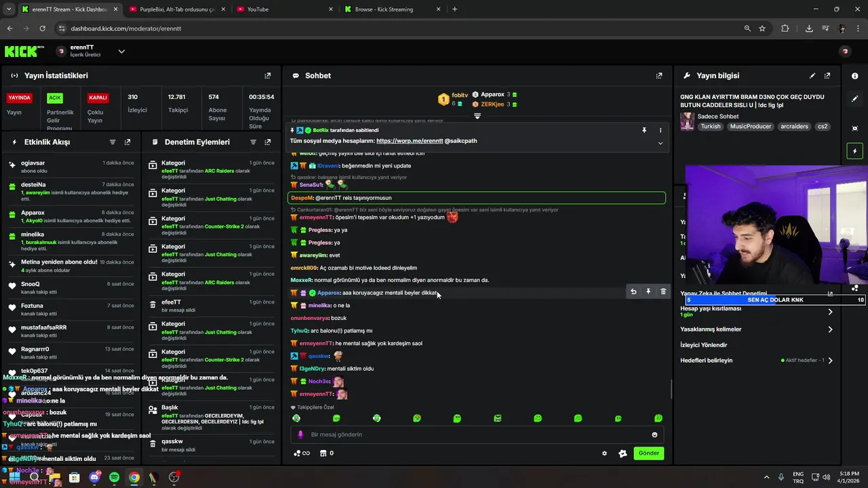868x488 pixels.
Task: Open the worp.me/erenntt link
Action: coord(410,141)
